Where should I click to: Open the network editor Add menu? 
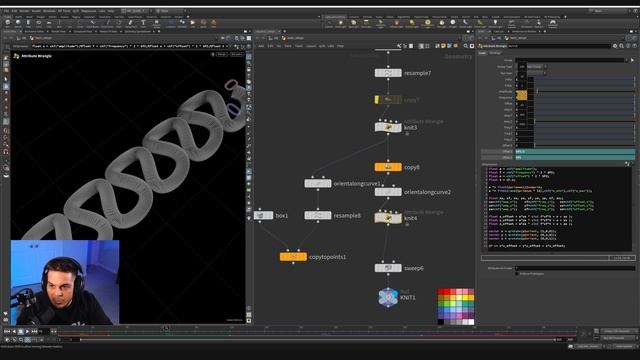click(261, 46)
